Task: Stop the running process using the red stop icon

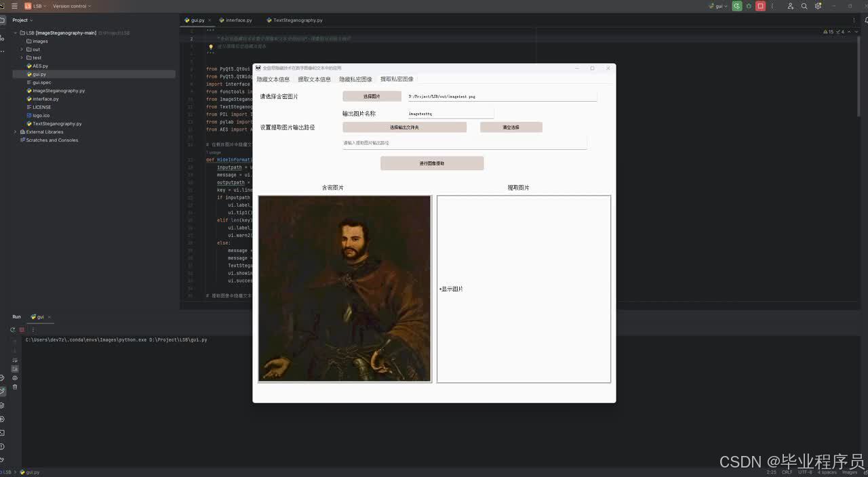Action: (760, 5)
